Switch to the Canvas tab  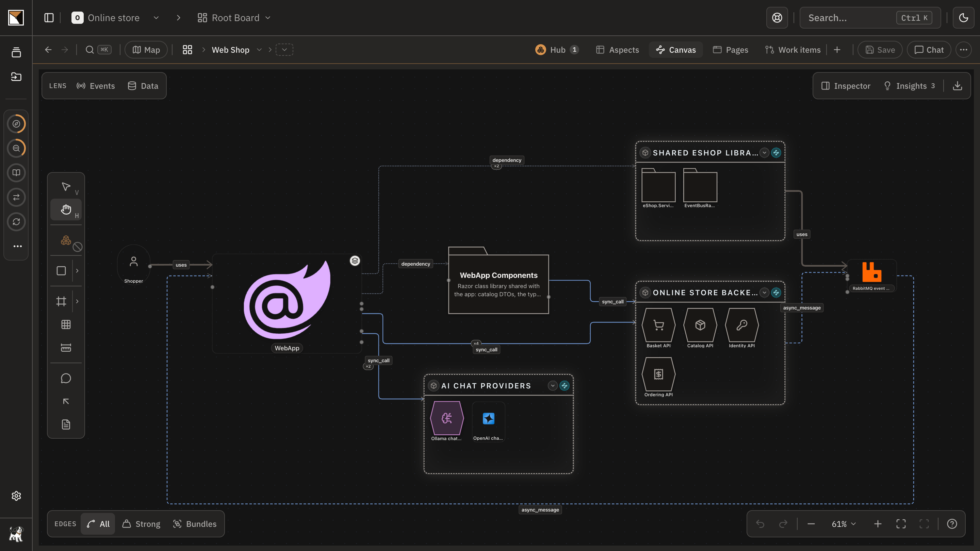(676, 50)
